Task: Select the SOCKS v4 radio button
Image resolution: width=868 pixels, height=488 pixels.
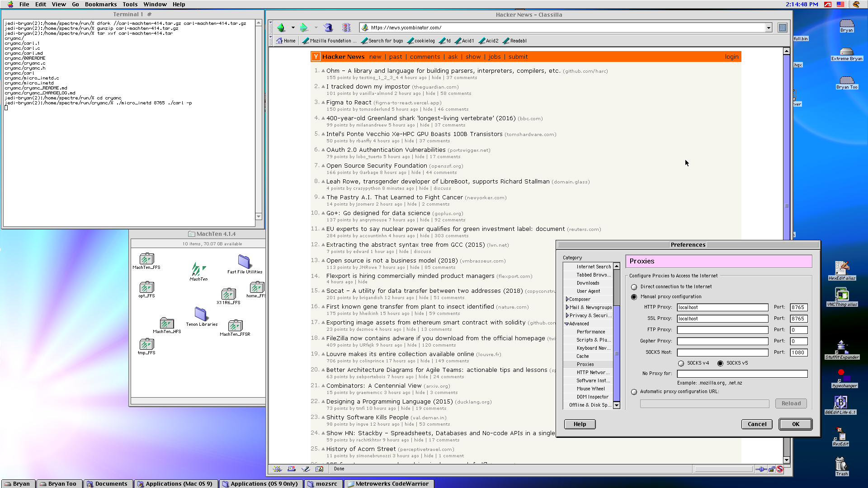Action: [x=681, y=363]
